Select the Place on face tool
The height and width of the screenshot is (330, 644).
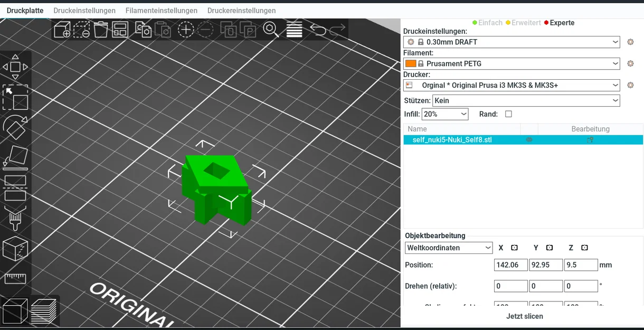coord(15,157)
